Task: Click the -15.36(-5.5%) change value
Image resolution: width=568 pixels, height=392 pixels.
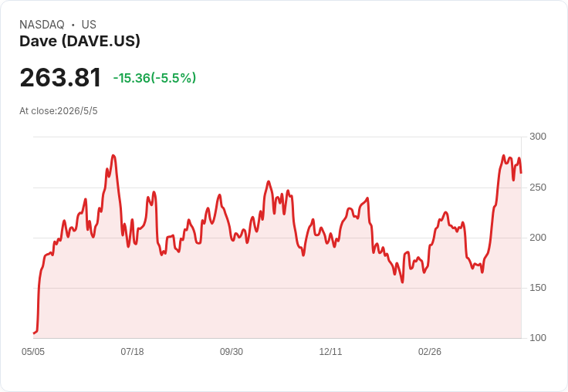Action: coord(154,78)
